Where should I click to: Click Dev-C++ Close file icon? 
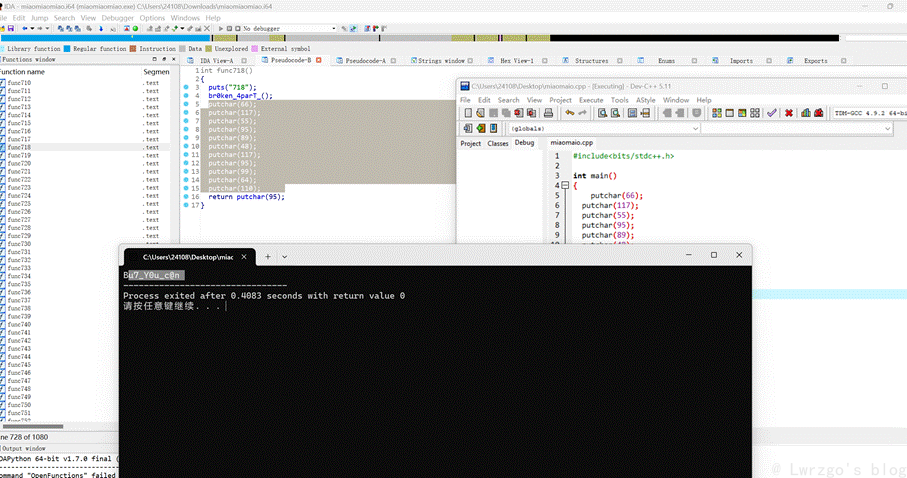(x=518, y=113)
